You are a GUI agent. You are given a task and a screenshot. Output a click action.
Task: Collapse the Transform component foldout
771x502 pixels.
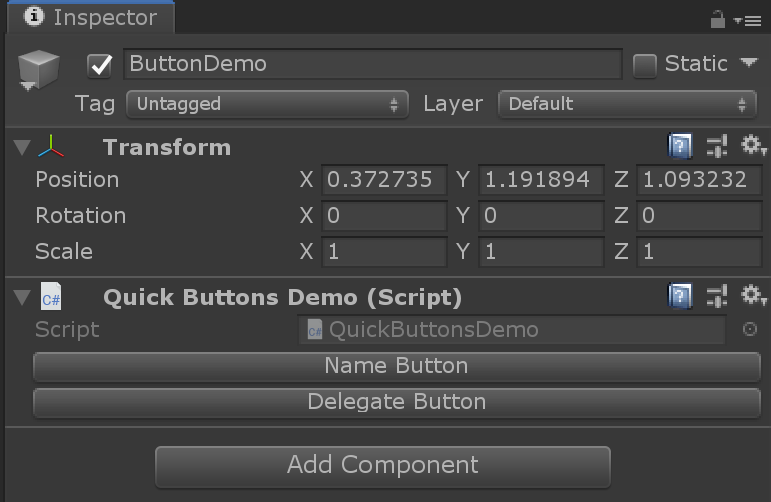coord(22,148)
